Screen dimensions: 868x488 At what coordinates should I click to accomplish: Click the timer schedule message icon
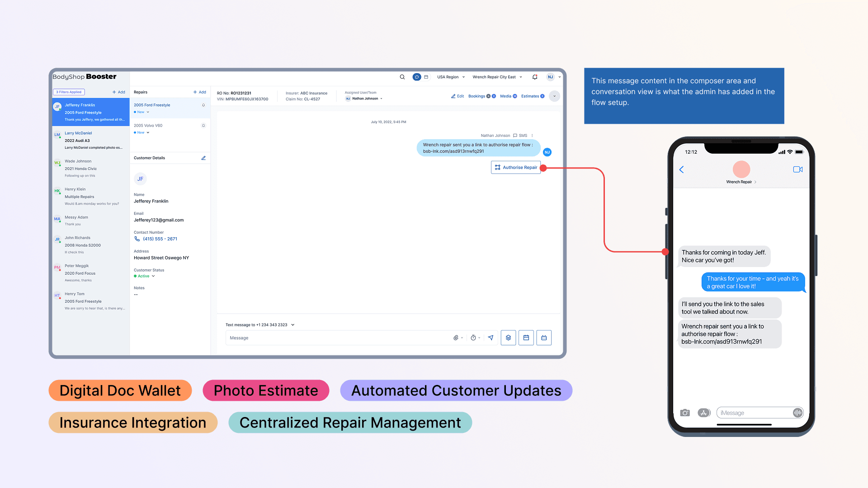coord(473,338)
